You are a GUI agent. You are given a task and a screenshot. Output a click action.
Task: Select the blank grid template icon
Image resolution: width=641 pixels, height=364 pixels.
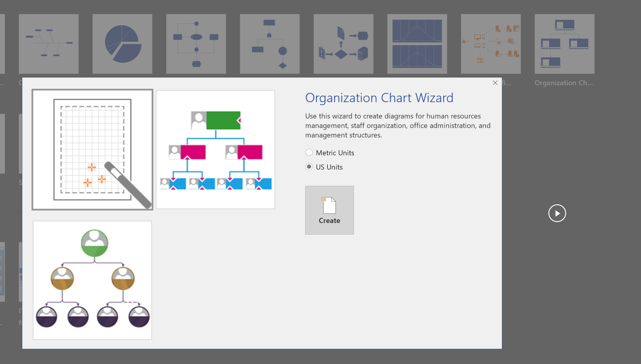point(92,149)
